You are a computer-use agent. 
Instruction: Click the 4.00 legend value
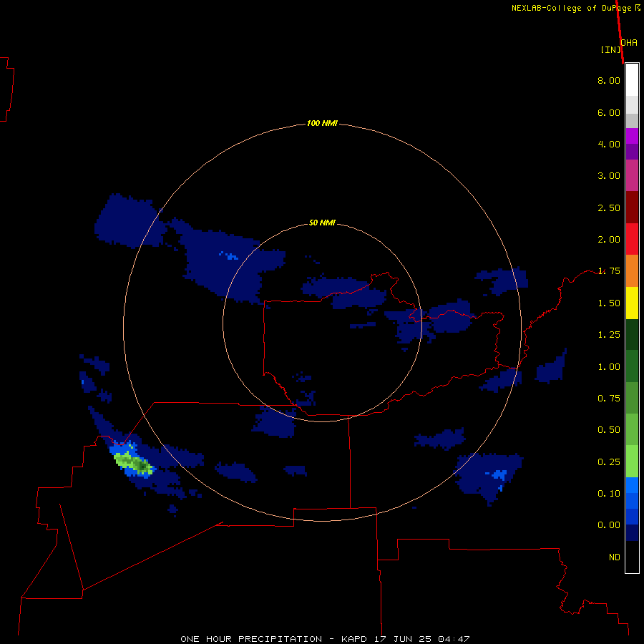click(x=609, y=144)
